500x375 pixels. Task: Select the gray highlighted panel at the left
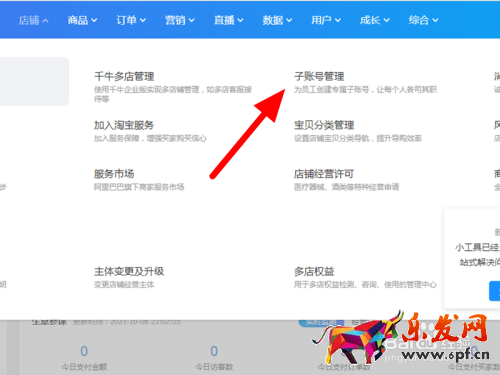(x=34, y=82)
